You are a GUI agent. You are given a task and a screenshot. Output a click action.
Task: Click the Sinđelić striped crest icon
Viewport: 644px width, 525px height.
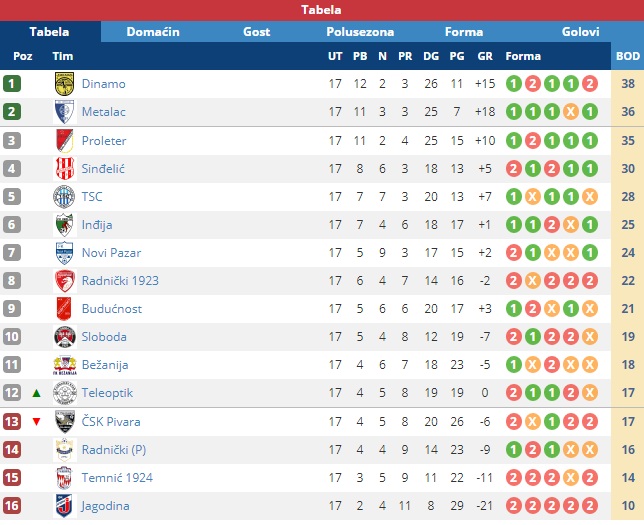[64, 168]
